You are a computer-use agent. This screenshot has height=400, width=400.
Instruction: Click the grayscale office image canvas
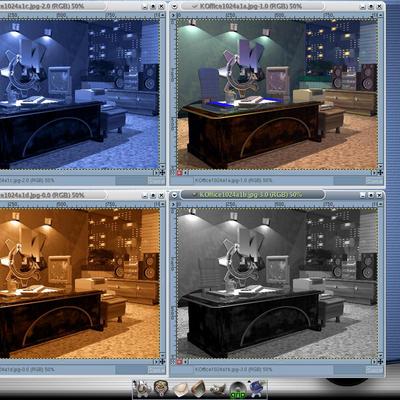click(277, 283)
